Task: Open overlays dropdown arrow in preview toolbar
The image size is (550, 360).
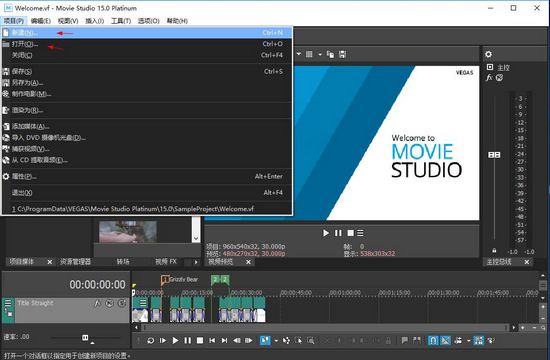Action: [320, 54]
